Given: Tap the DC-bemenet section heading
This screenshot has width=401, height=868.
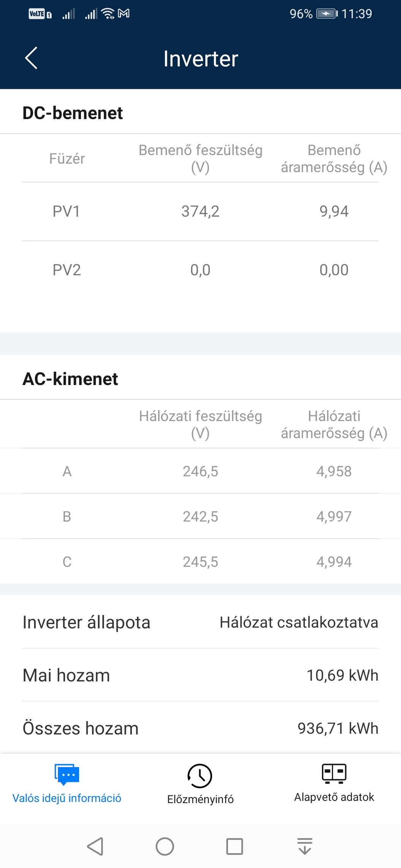Looking at the screenshot, I should point(73,113).
